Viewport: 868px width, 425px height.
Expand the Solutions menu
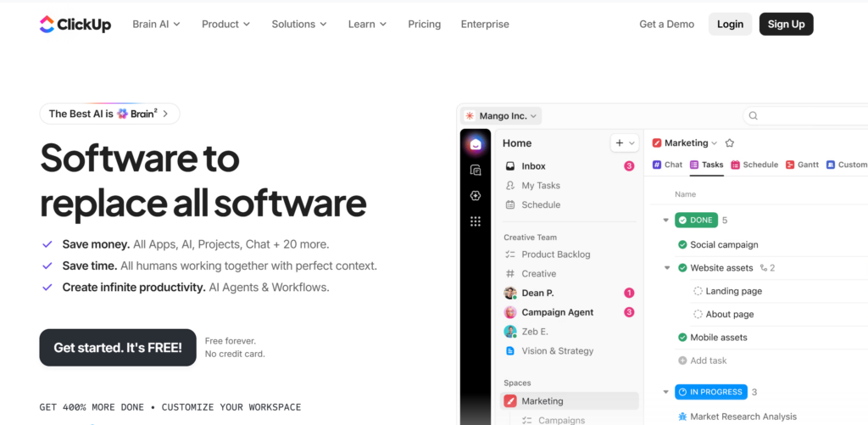(x=299, y=25)
